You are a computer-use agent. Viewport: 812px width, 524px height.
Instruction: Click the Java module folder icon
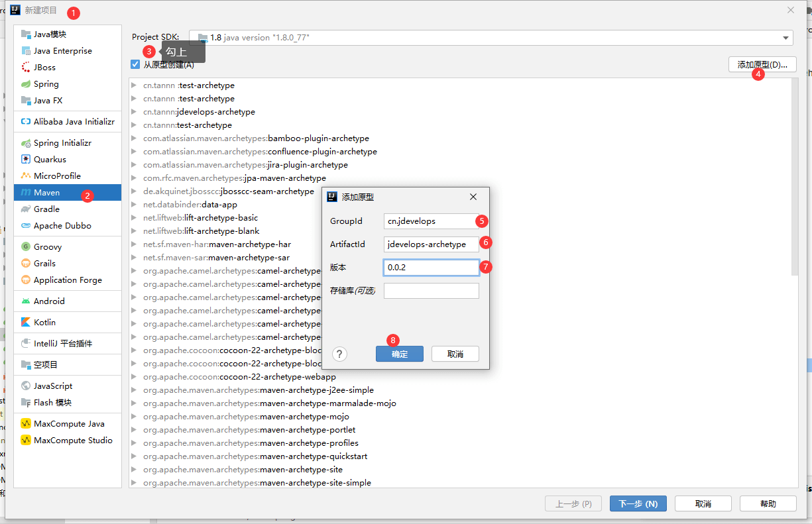click(x=26, y=34)
